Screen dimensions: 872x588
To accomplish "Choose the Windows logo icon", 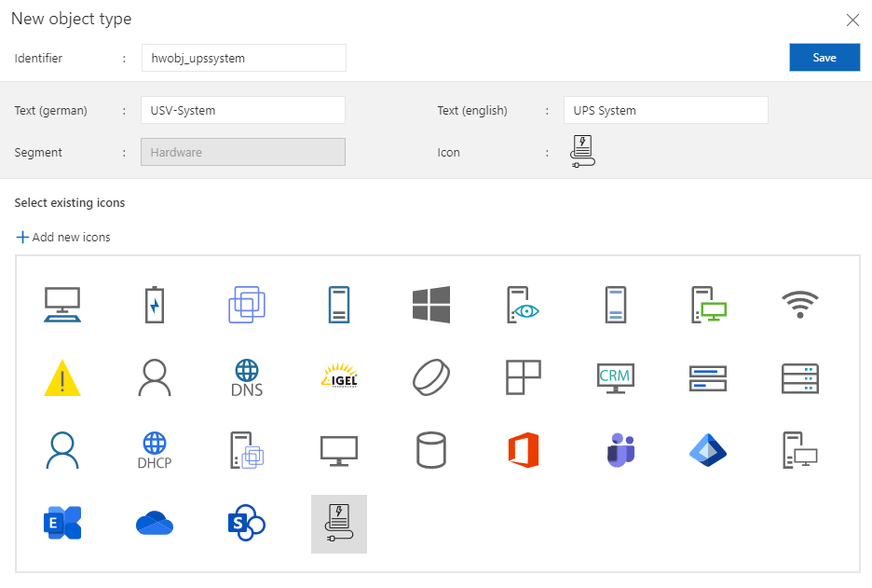I will coord(431,305).
